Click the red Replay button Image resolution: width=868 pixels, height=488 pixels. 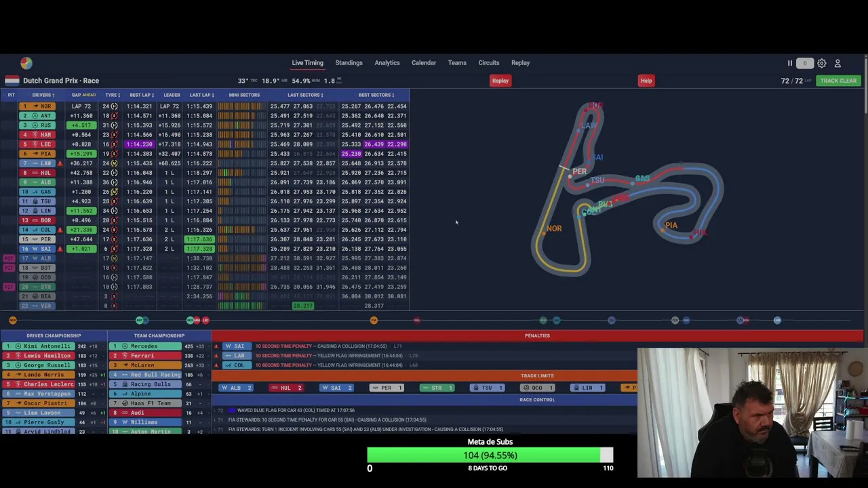(500, 81)
